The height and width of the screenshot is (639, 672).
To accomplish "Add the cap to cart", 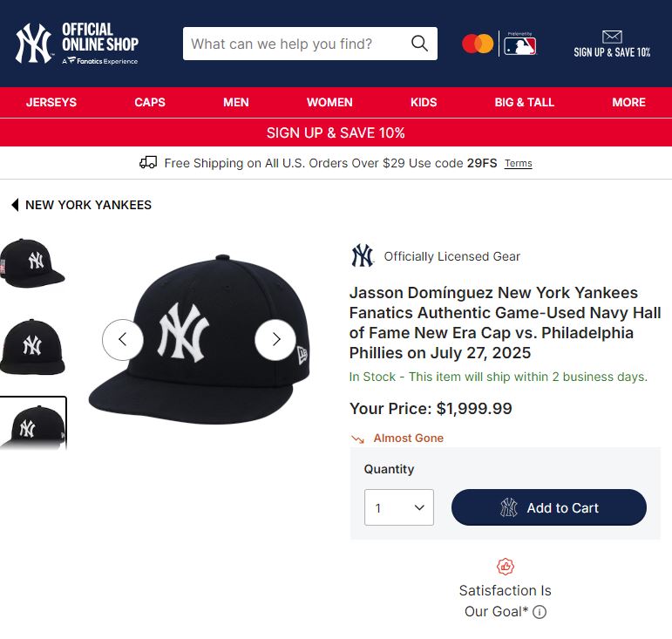I will (549, 507).
